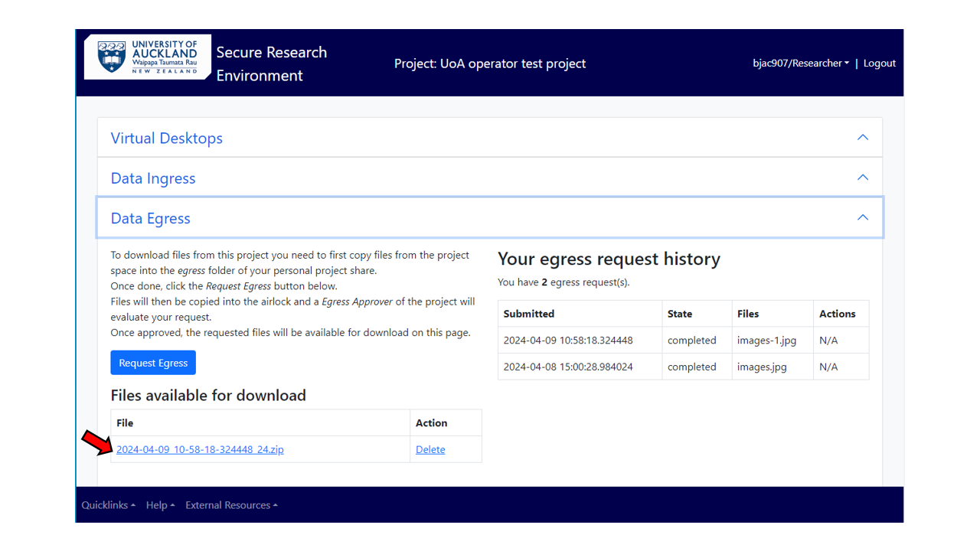This screenshot has height=551, width=980.
Task: Click the images.jpg files cell
Action: coord(773,367)
